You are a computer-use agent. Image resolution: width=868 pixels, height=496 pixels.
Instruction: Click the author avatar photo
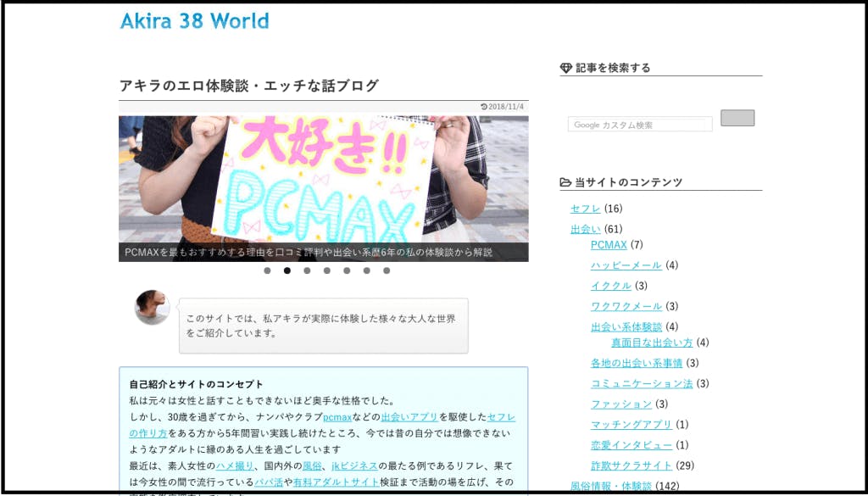tap(153, 308)
